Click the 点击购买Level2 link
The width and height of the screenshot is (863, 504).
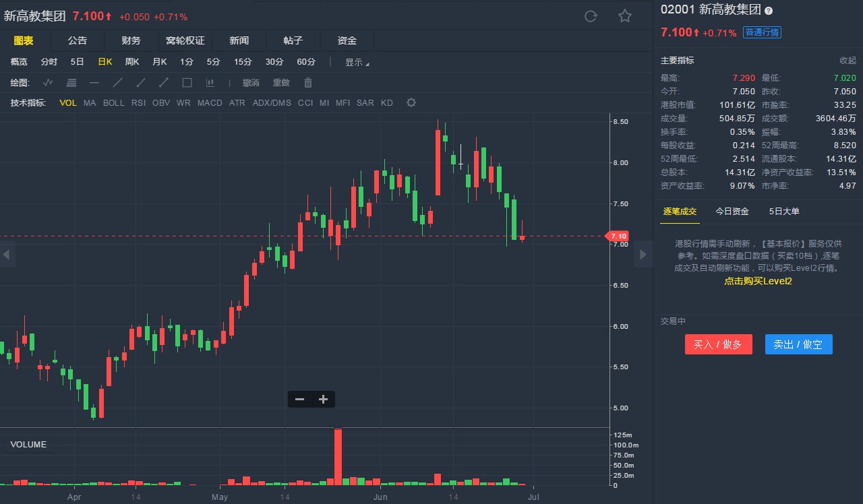click(758, 281)
